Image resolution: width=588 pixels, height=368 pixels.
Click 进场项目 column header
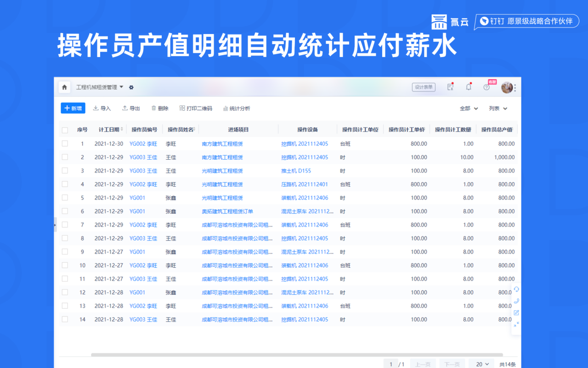click(238, 130)
